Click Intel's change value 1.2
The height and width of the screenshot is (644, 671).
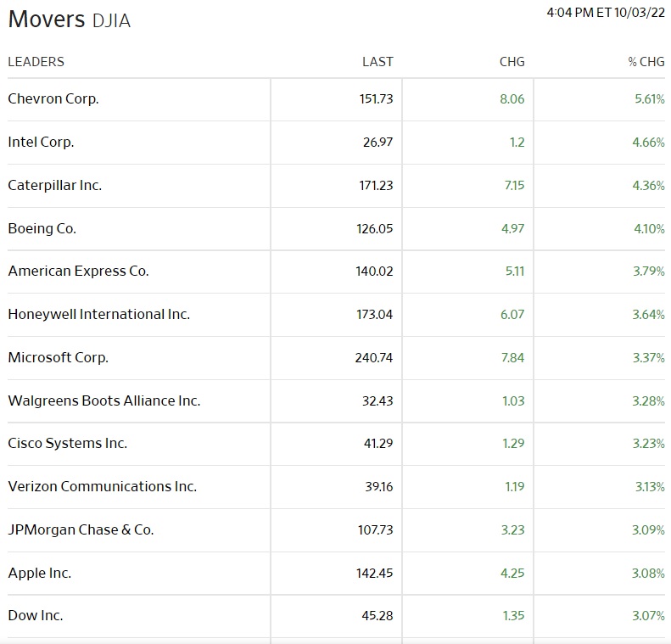pyautogui.click(x=517, y=142)
